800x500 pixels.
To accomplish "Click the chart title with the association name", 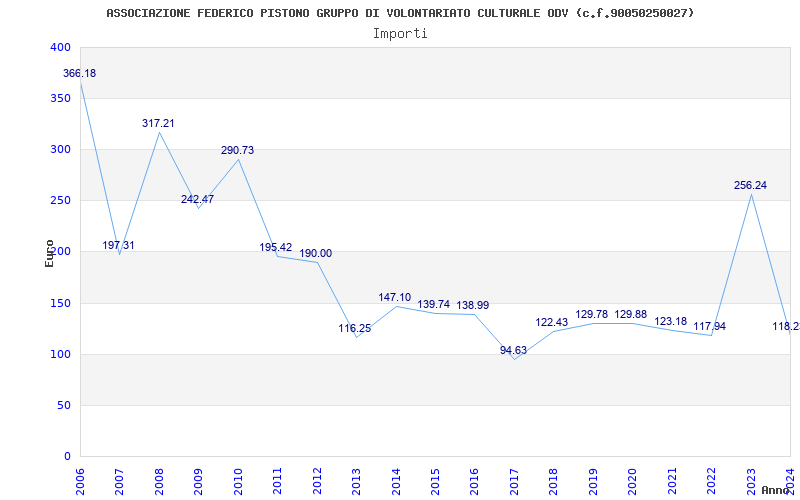I will (400, 13).
